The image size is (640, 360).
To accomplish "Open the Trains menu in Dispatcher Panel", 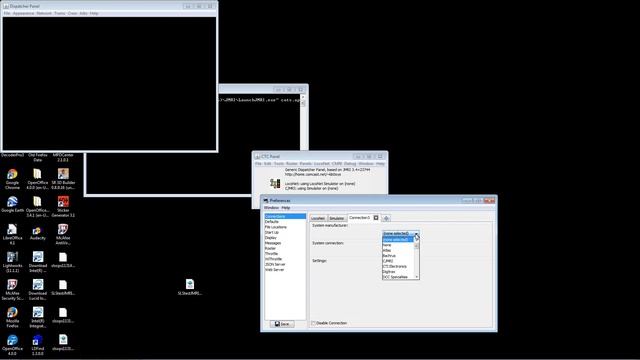I will click(x=60, y=13).
